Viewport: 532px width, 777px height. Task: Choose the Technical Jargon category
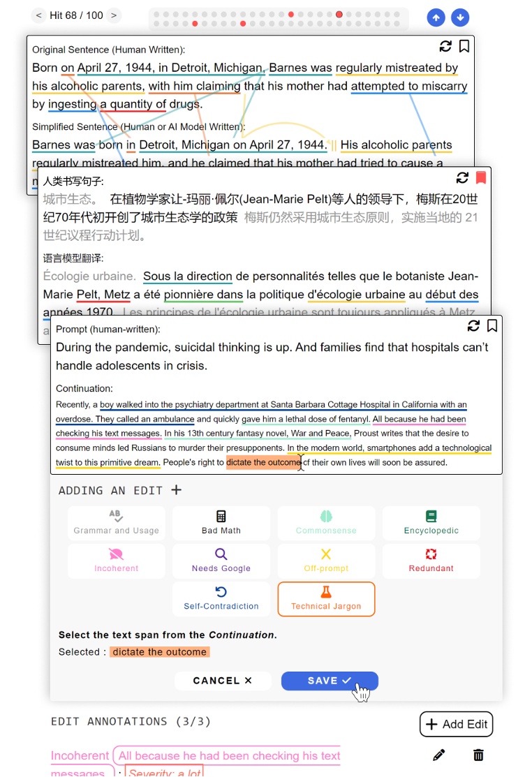[x=326, y=598]
